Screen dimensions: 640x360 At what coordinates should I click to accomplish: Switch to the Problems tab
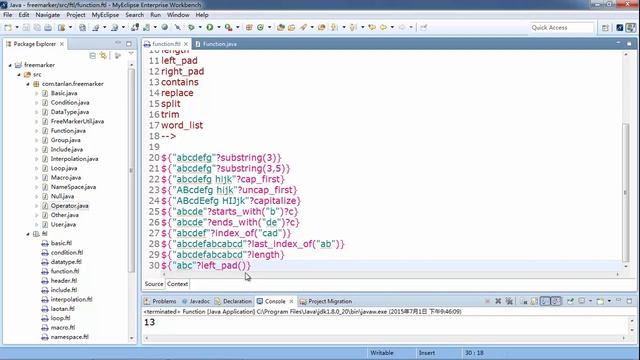[x=160, y=301]
